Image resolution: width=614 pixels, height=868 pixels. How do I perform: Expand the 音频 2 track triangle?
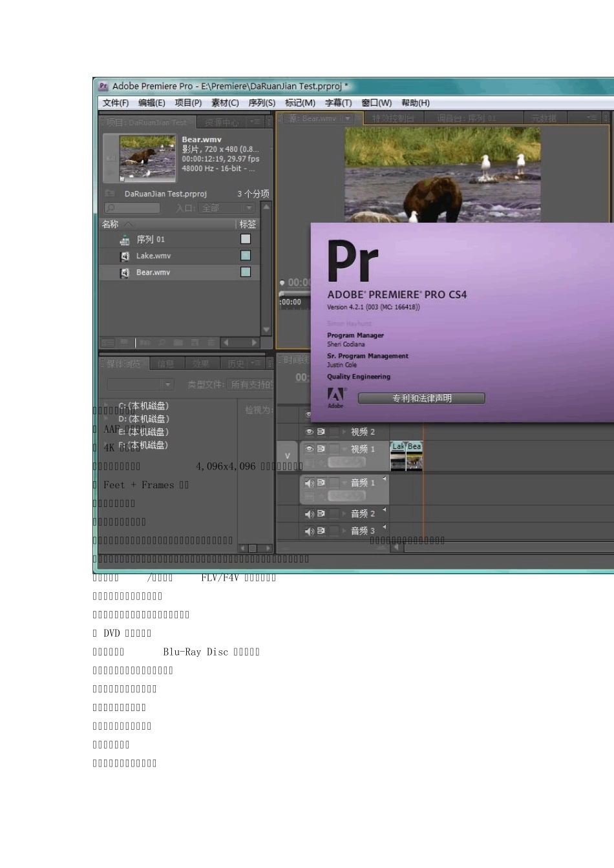click(x=344, y=514)
